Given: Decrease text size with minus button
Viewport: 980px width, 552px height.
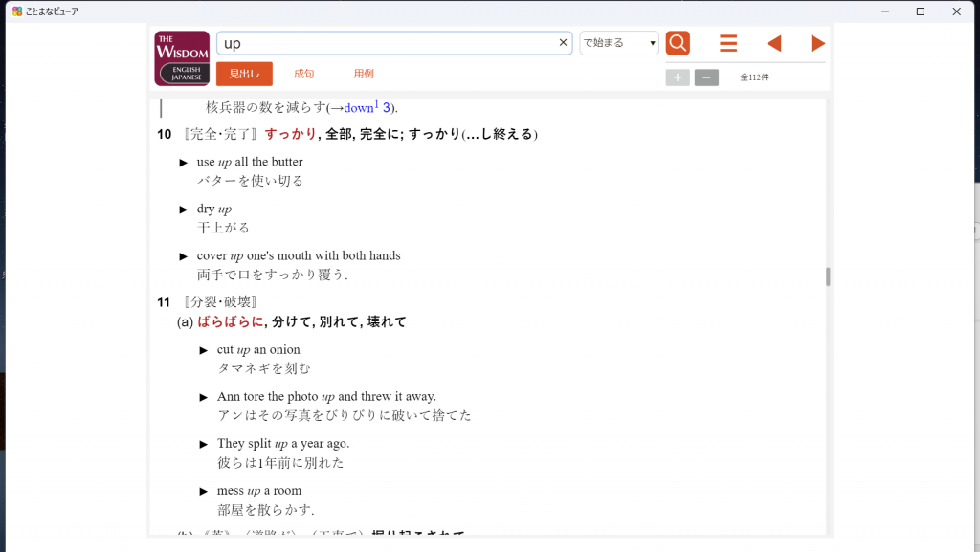Looking at the screenshot, I should (x=706, y=77).
